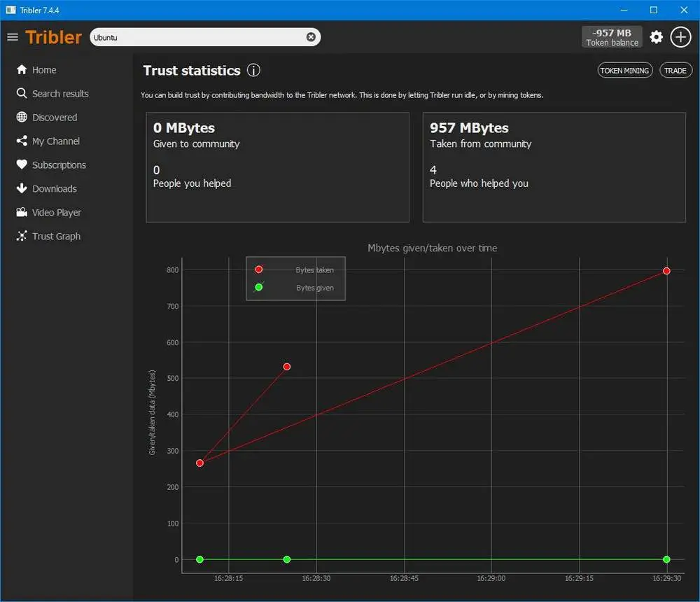Viewport: 700px width, 602px height.
Task: Open the hamburger menu next to Tribler logo
Action: (x=13, y=37)
